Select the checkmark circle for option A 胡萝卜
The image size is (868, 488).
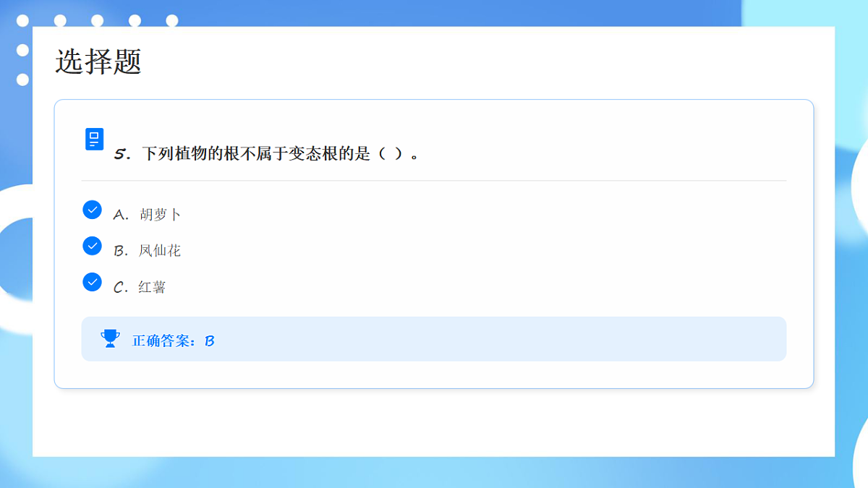pos(93,210)
